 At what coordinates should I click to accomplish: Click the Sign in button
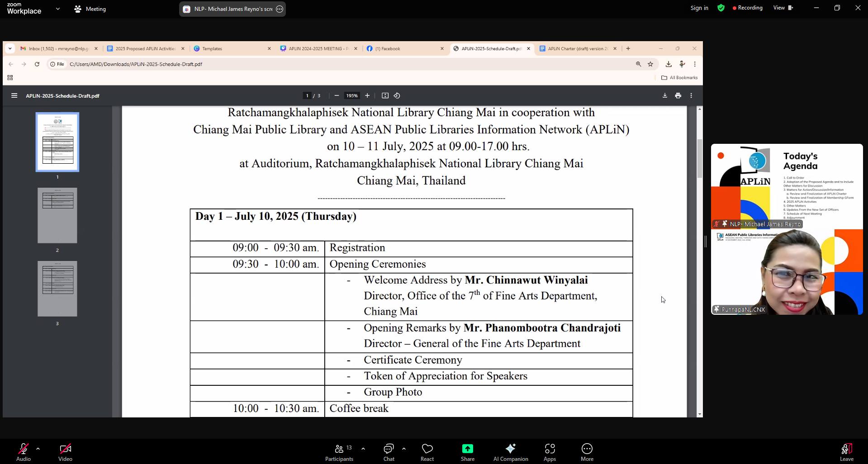pos(699,8)
